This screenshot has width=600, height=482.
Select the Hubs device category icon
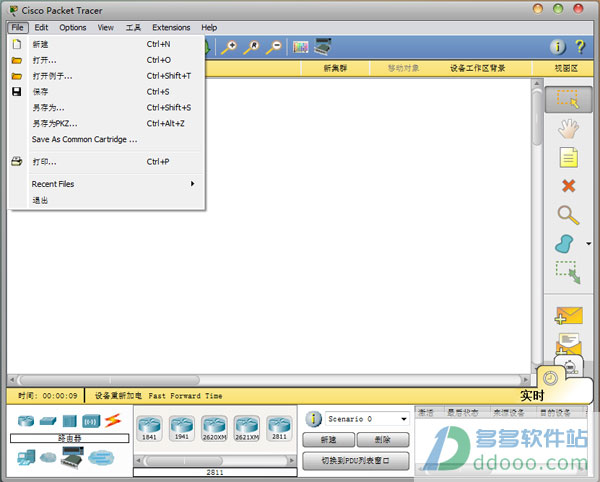click(x=70, y=421)
